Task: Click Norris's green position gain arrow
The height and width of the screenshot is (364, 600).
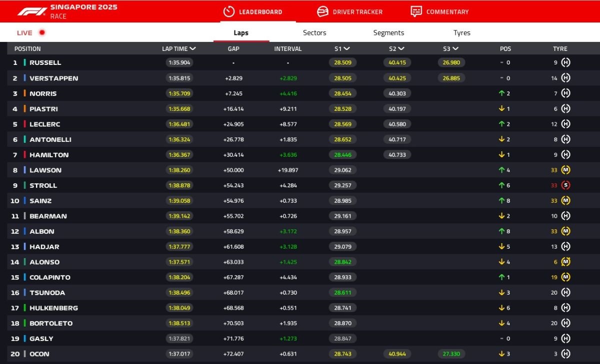Action: tap(501, 93)
